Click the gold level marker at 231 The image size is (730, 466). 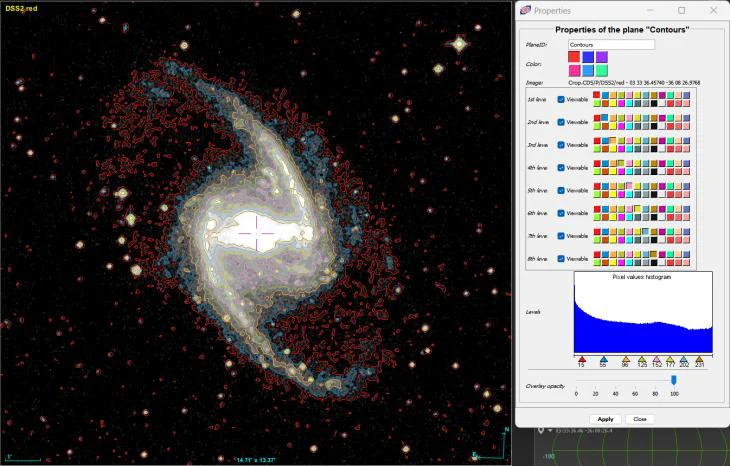[699, 359]
